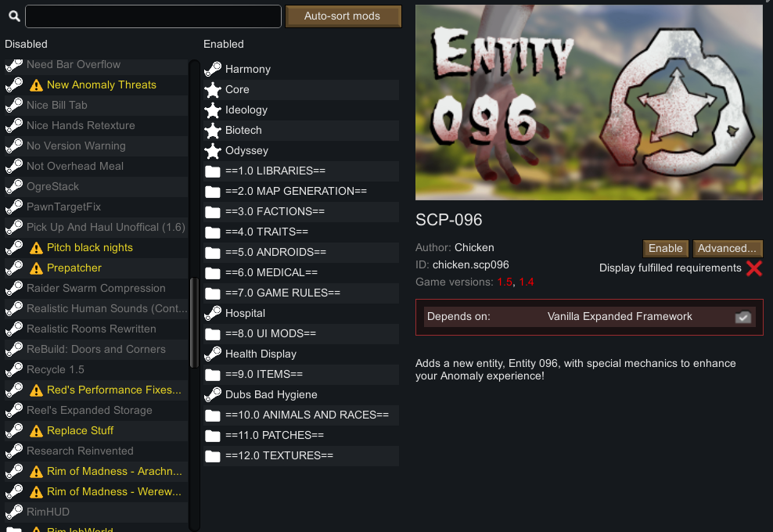Screen dimensions: 773x532
Task: Click the Entity 096 preview image
Action: pos(589,102)
